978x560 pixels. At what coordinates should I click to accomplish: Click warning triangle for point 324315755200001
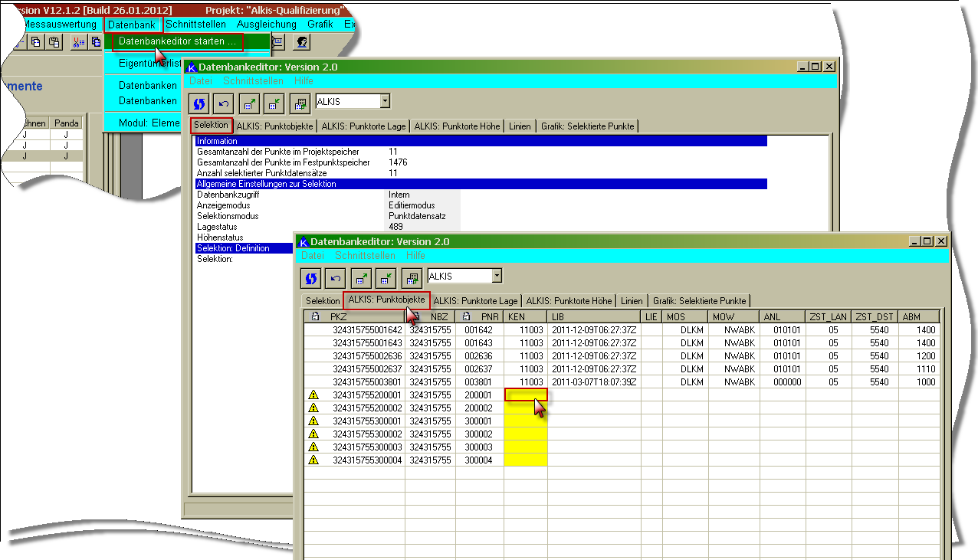coord(313,395)
